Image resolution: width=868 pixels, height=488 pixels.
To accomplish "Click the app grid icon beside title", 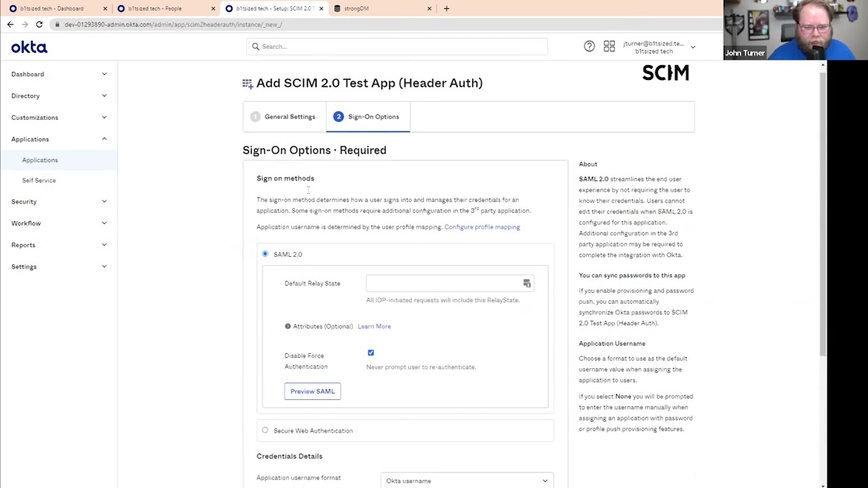I will pos(248,83).
